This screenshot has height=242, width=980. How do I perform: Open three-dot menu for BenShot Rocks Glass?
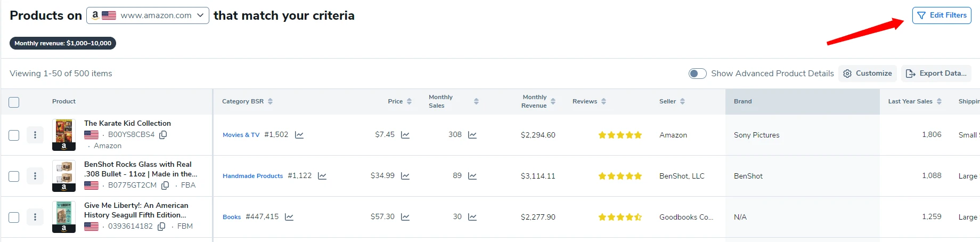pyautogui.click(x=35, y=176)
